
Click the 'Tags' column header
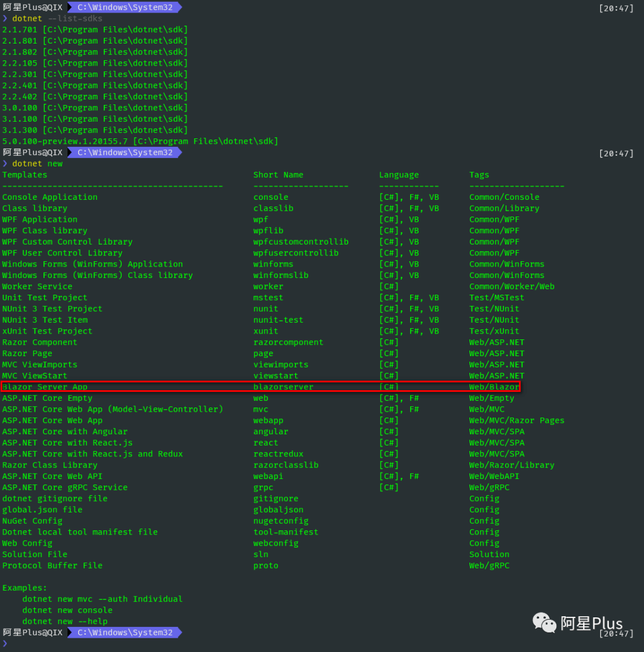coord(479,175)
